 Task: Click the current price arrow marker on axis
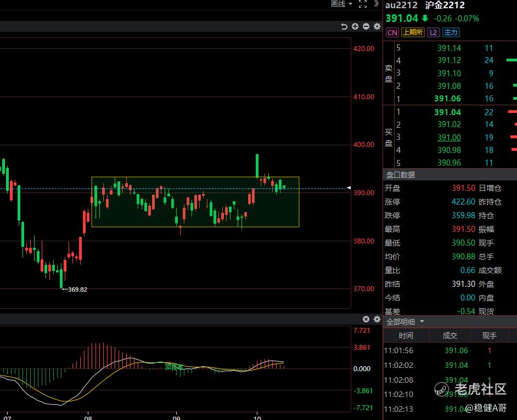click(349, 188)
